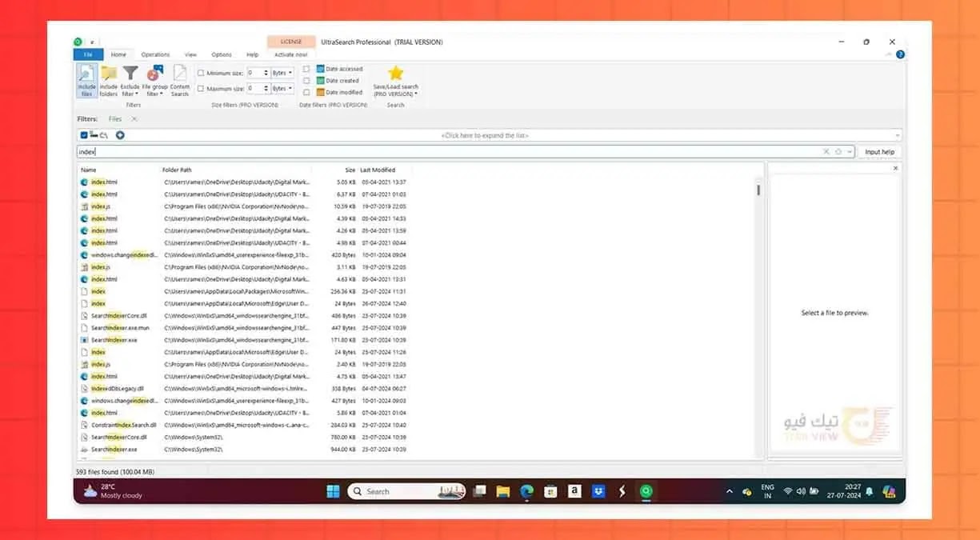Click the UltraSearch app icon in title bar
The image size is (980, 540).
tap(78, 42)
